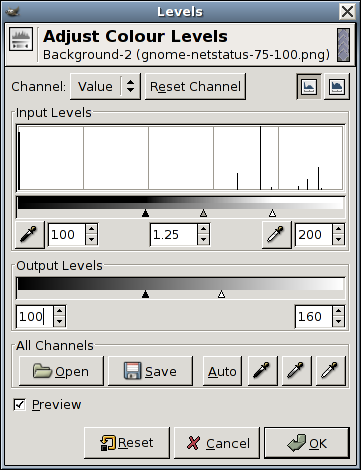Switch histogram to linear view
This screenshot has height=470, width=361.
click(309, 87)
